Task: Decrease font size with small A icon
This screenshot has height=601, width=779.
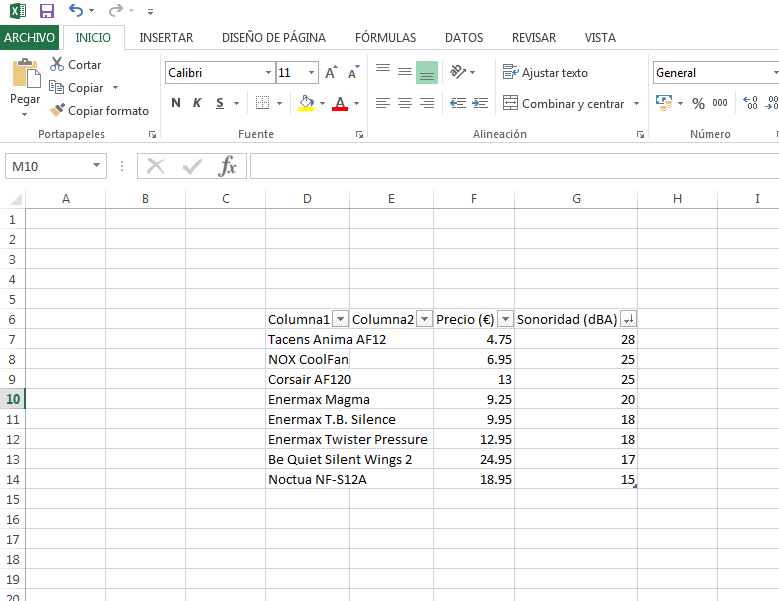Action: 354,73
